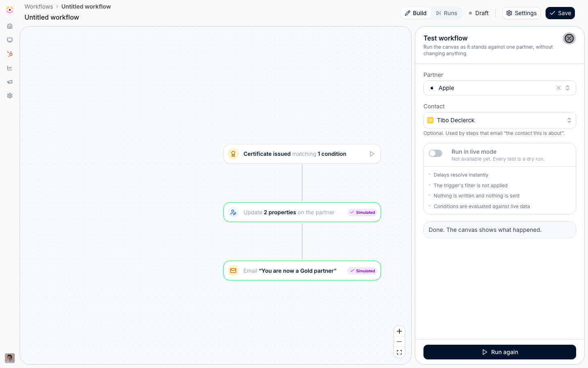Viewport: 588px width, 368px height.
Task: Open the Partner dropdown showing Apple
Action: 500,88
